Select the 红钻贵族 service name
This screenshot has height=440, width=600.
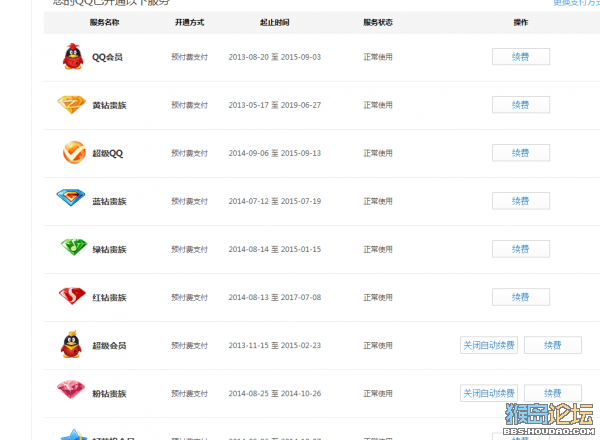tap(109, 298)
